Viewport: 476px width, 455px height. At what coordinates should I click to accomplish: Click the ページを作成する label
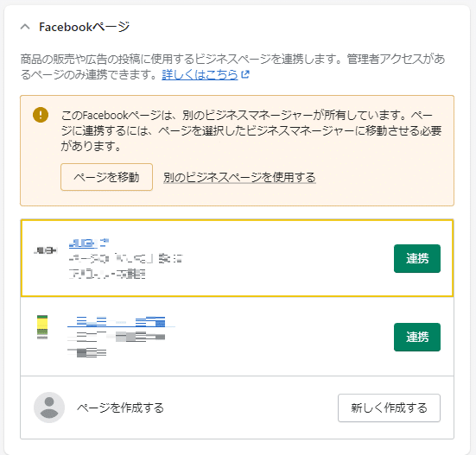point(120,408)
